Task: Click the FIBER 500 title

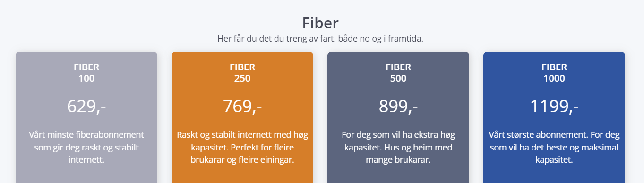Action: [398, 73]
